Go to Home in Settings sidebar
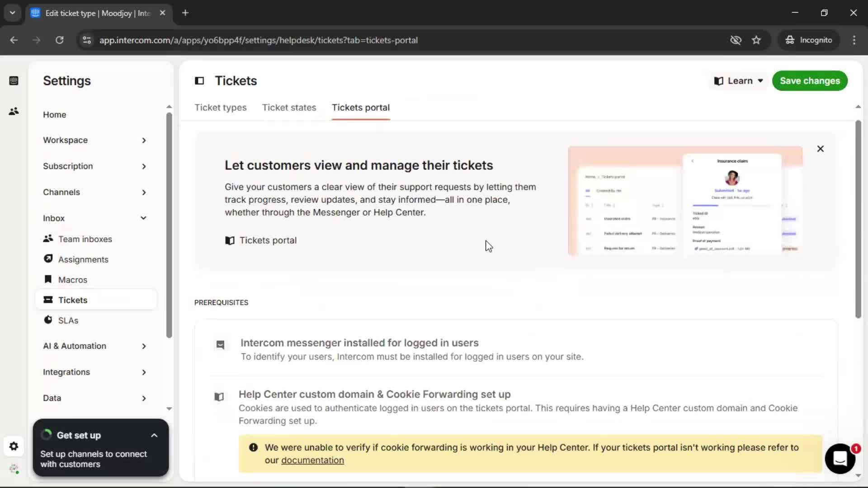The height and width of the screenshot is (488, 868). coord(55,115)
